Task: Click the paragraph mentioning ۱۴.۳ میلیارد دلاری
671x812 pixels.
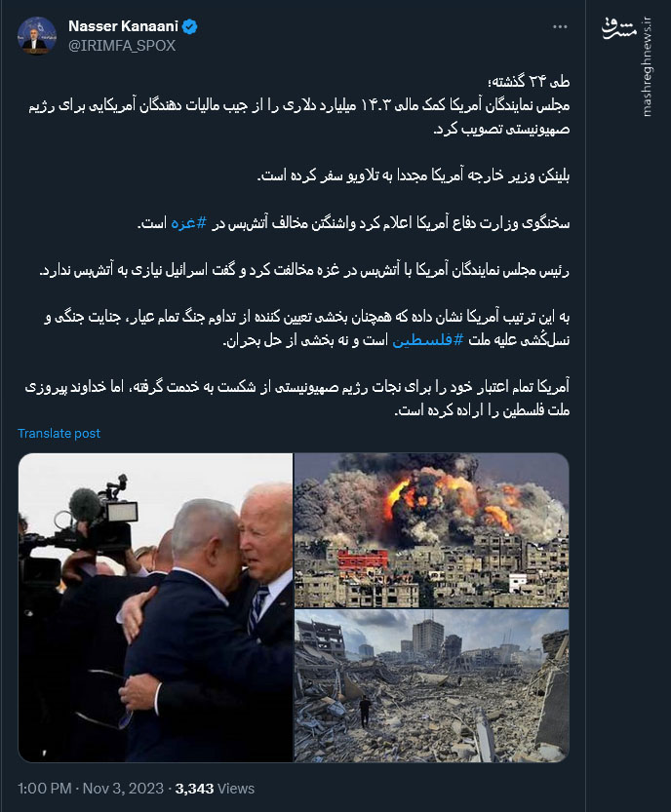Action: (x=299, y=117)
